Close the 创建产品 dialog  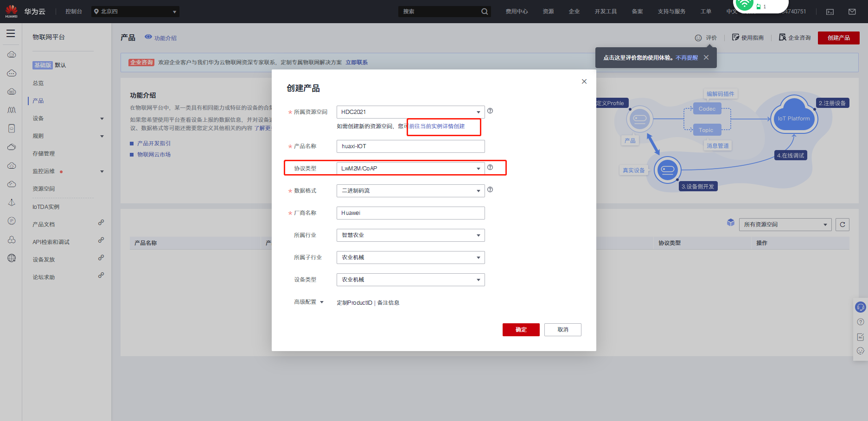[x=584, y=82]
